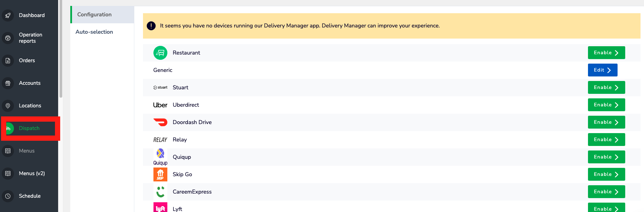644x212 pixels.
Task: Click the 'Quiqup' service name text
Action: [x=182, y=157]
